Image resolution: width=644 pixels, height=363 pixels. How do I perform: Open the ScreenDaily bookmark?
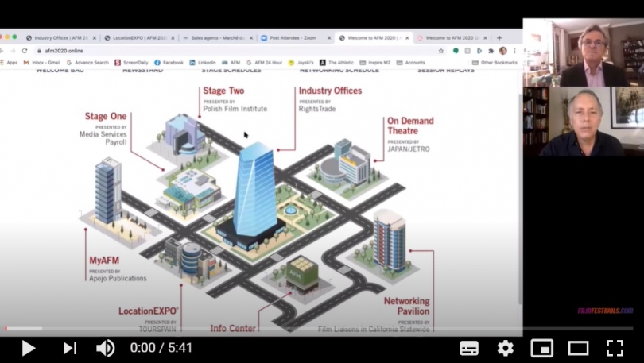[131, 63]
